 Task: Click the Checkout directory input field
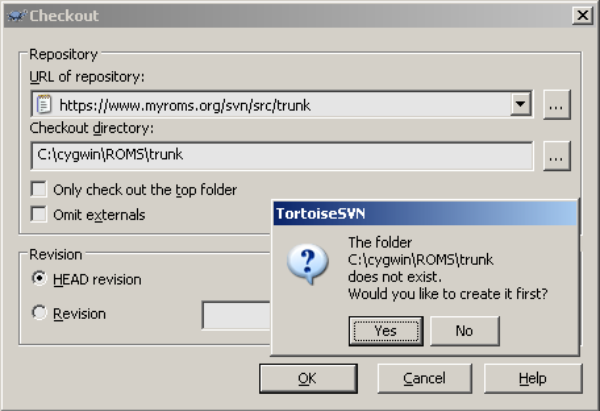282,155
